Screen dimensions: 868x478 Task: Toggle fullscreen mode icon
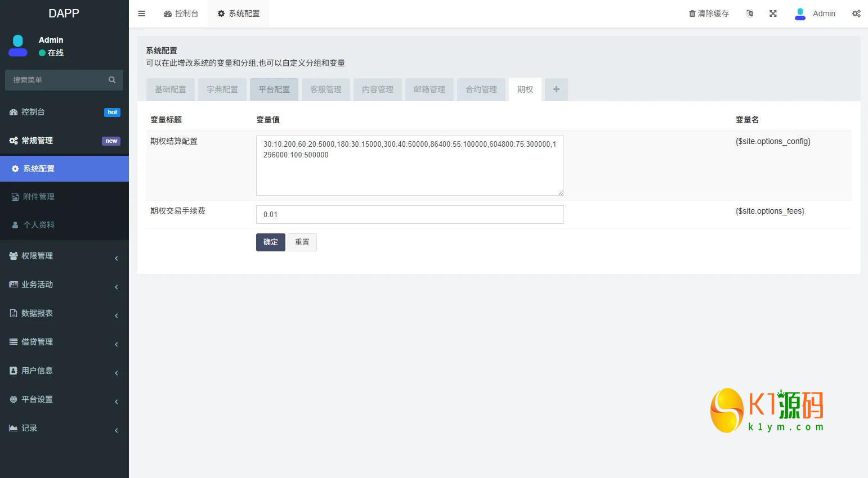pyautogui.click(x=773, y=13)
